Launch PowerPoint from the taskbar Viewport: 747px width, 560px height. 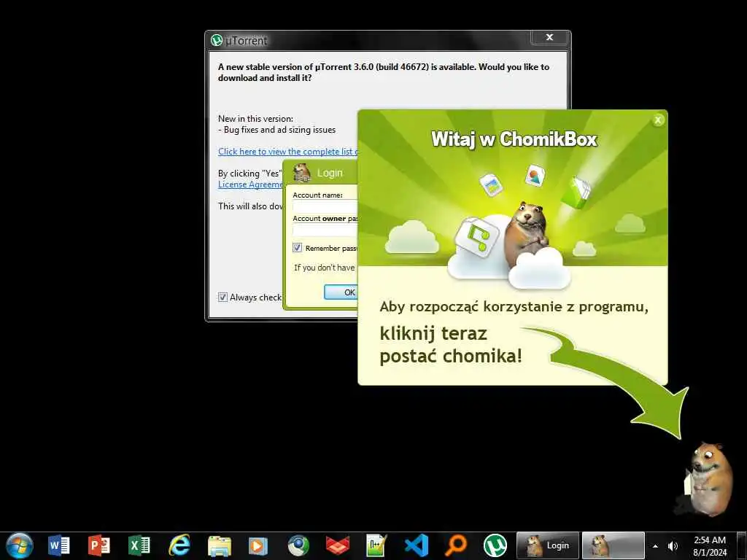(99, 545)
